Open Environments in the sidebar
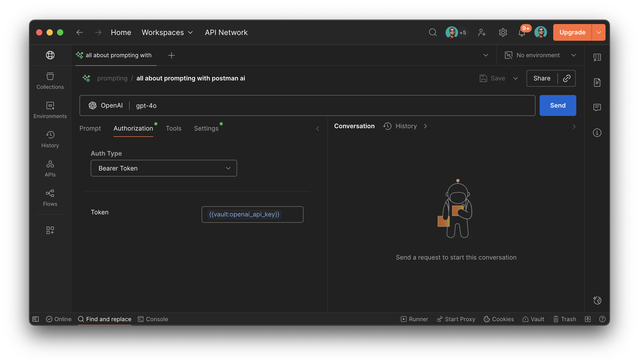639x364 pixels. 50,110
